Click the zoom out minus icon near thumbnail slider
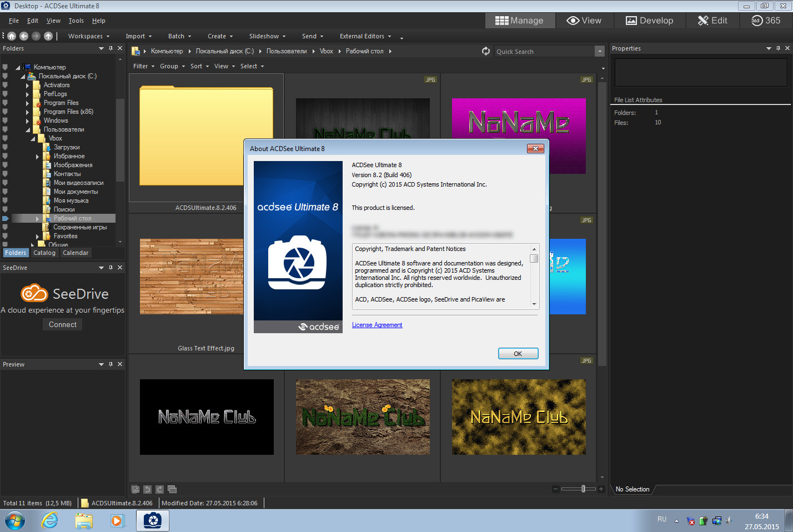 point(555,489)
